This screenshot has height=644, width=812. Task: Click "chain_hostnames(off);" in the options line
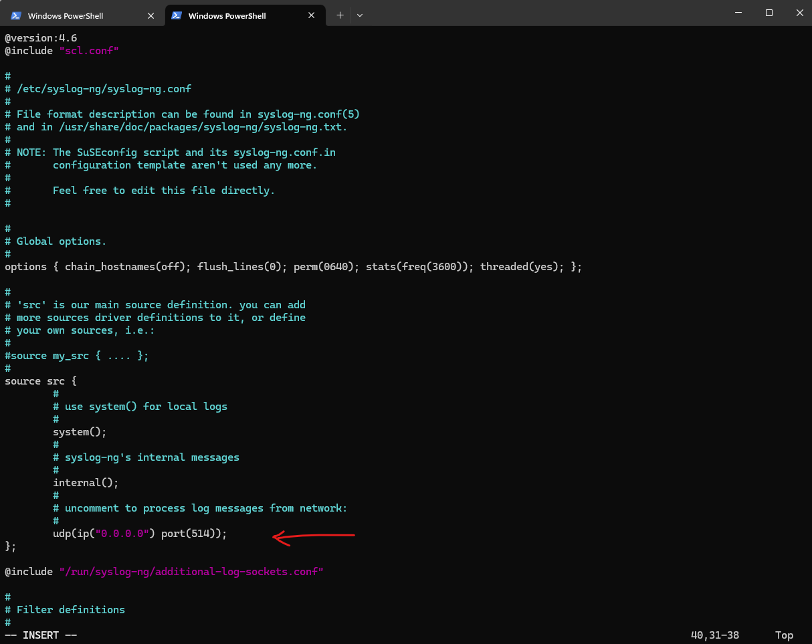click(x=128, y=267)
